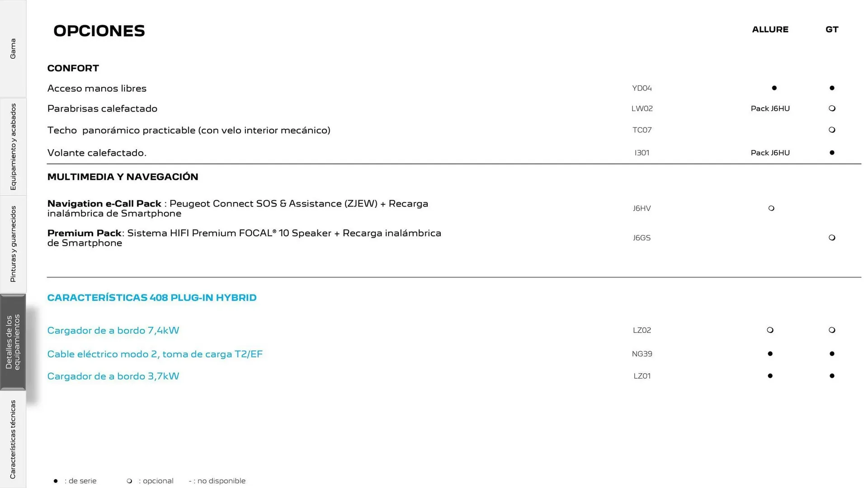Click Allure optional circle for Navigation e-Call Pack
The image size is (868, 488).
[x=771, y=208]
